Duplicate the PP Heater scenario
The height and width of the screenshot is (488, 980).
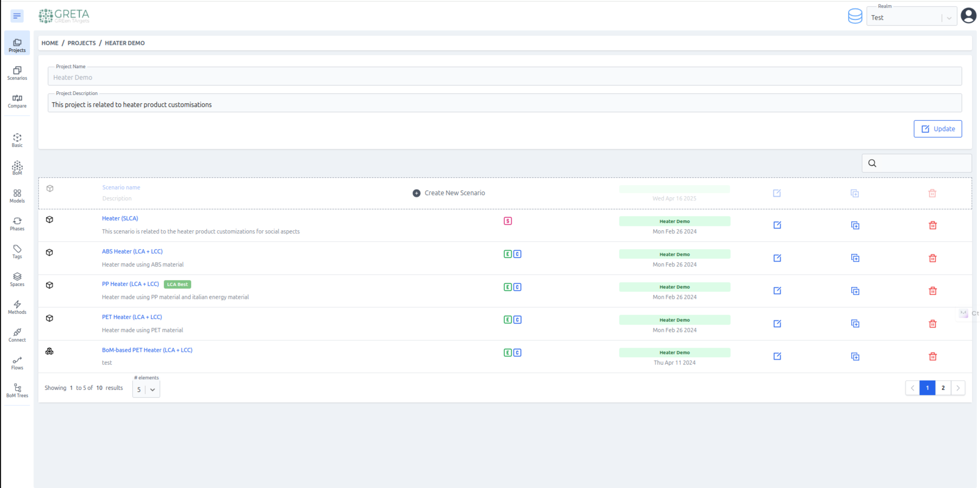[x=855, y=291]
